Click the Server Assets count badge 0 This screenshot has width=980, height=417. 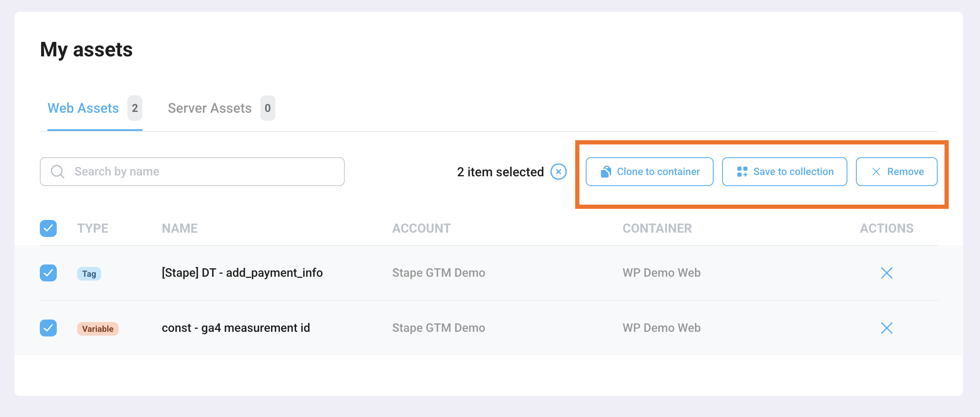pyautogui.click(x=268, y=108)
